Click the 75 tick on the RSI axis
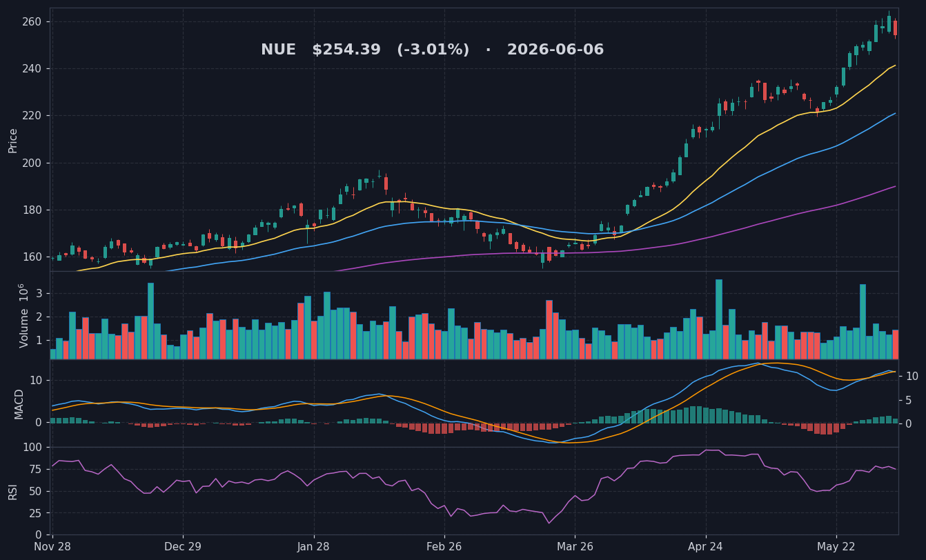This screenshot has height=560, width=926. (36, 470)
